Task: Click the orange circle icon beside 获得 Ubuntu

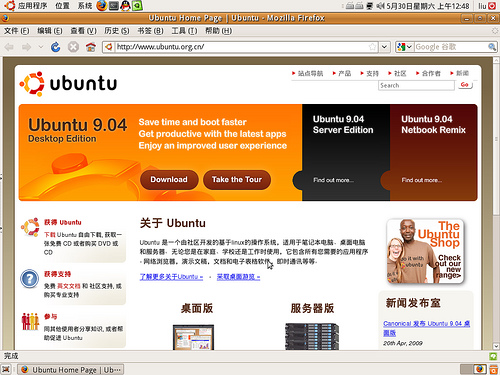Action: coord(30,228)
